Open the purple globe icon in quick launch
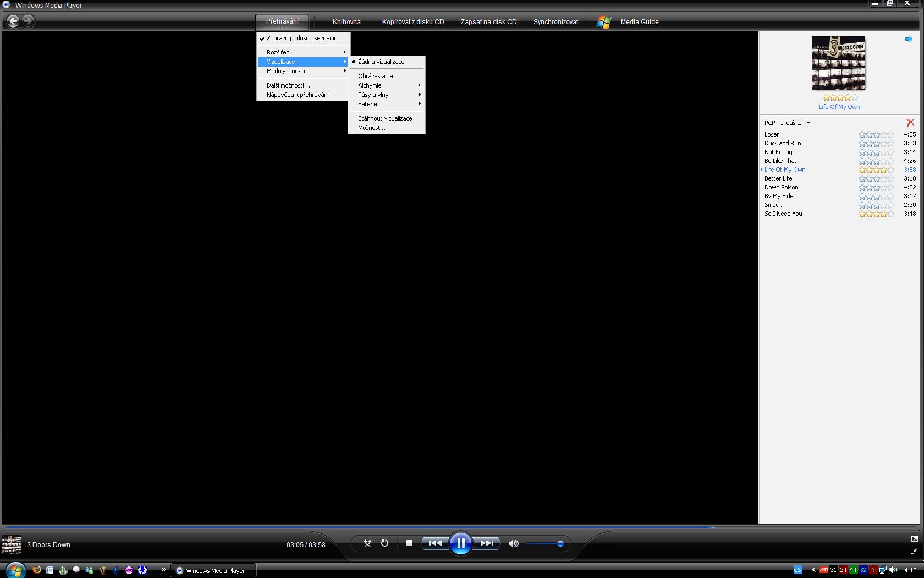The height and width of the screenshot is (578, 924). point(129,570)
